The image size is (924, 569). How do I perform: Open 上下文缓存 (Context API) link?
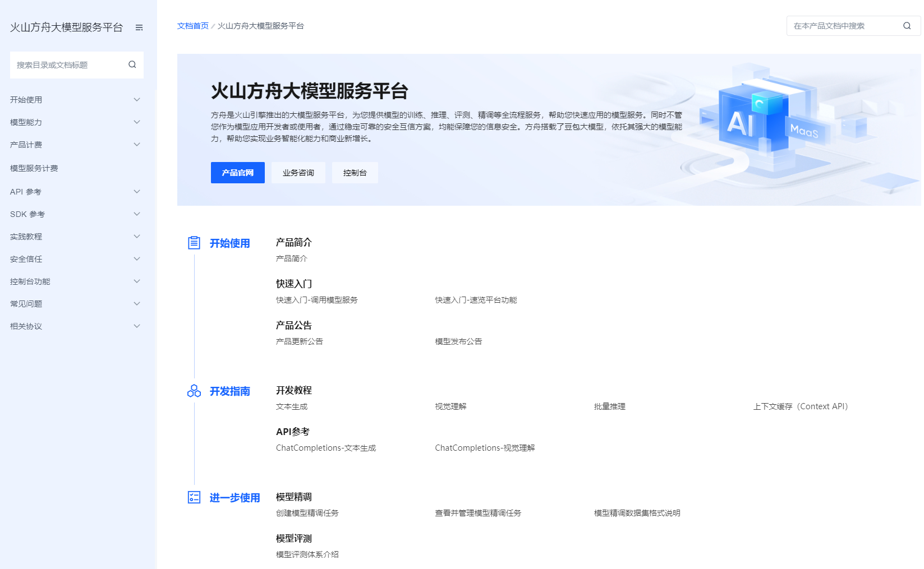[x=801, y=406]
